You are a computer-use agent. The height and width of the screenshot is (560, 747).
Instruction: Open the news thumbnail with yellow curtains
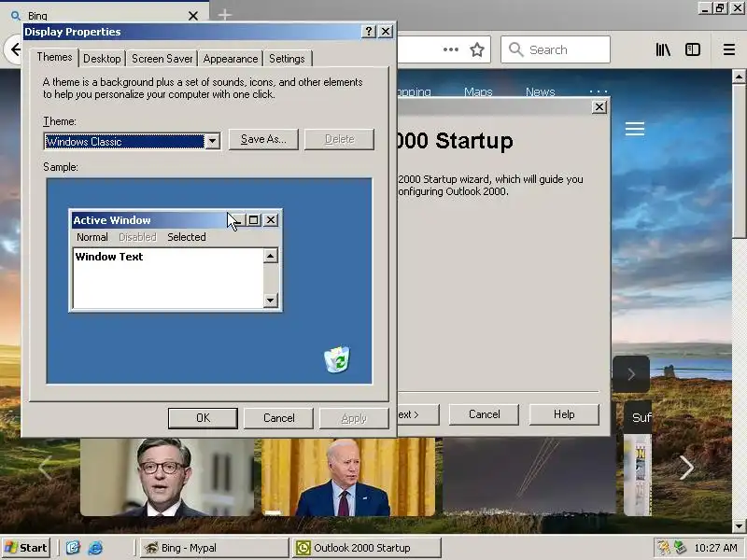(348, 477)
